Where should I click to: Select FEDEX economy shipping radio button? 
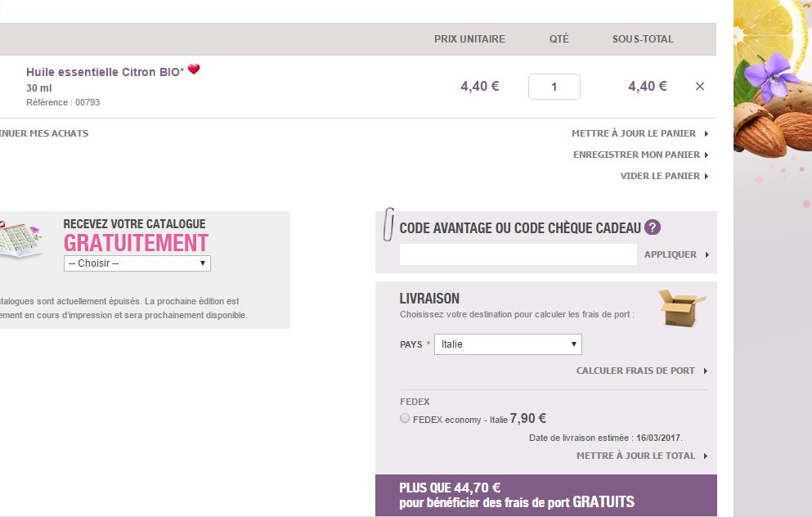click(405, 419)
